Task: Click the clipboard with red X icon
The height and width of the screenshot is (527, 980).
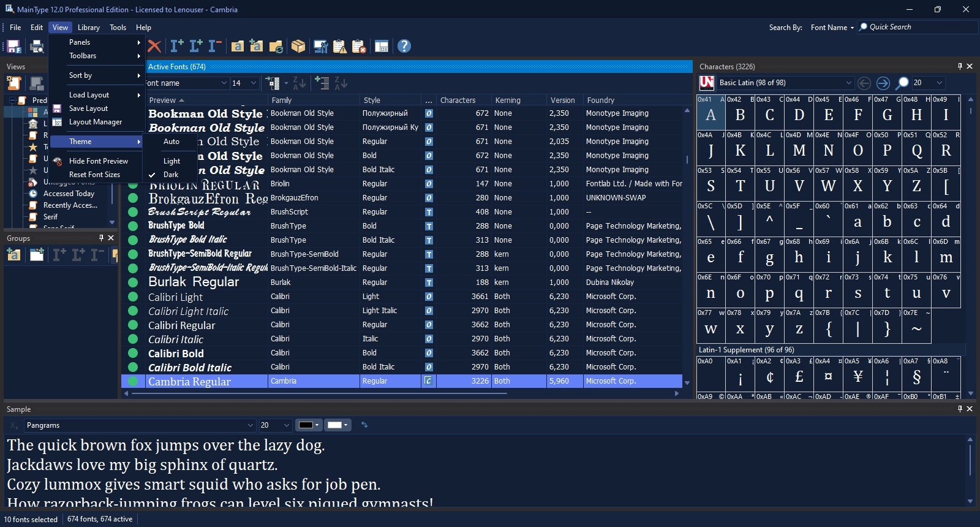Action: [360, 47]
